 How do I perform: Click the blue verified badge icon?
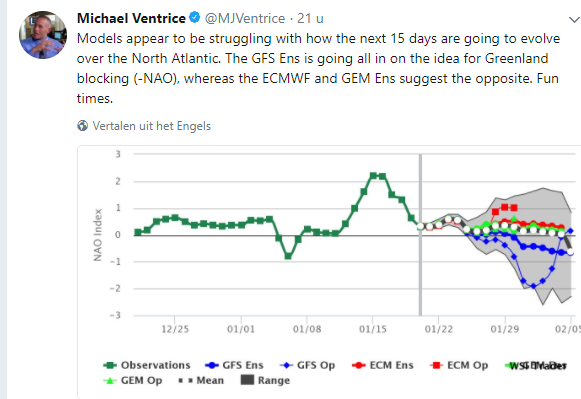(195, 17)
